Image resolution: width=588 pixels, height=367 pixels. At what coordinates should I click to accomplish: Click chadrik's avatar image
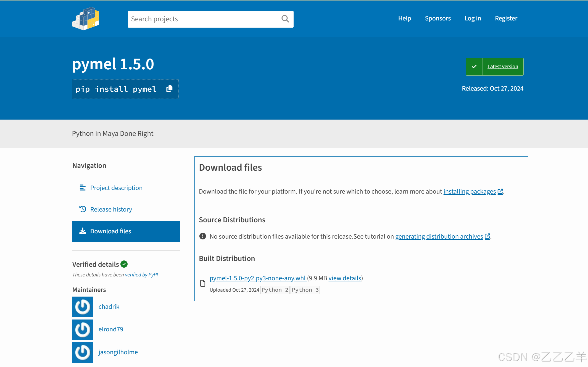[x=83, y=307]
